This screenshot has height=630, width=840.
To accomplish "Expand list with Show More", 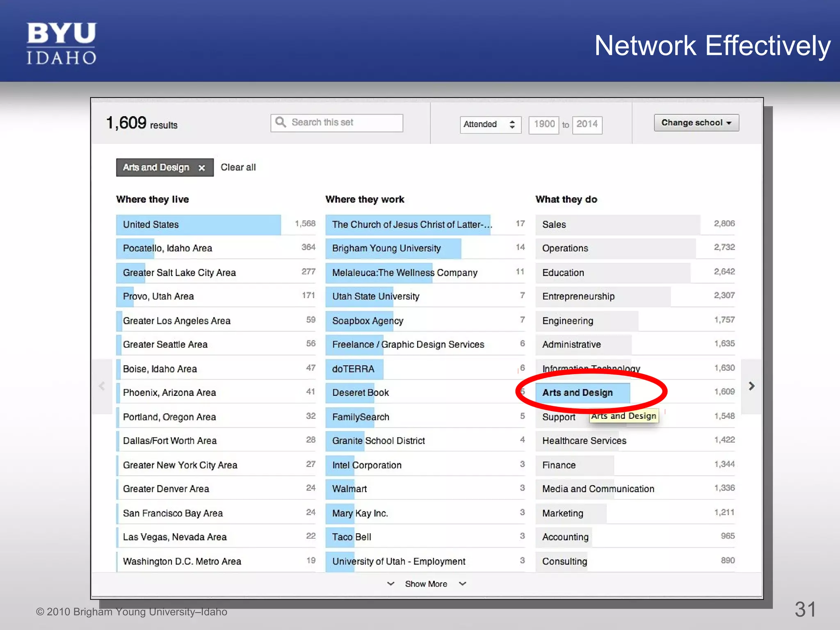I will [x=426, y=584].
